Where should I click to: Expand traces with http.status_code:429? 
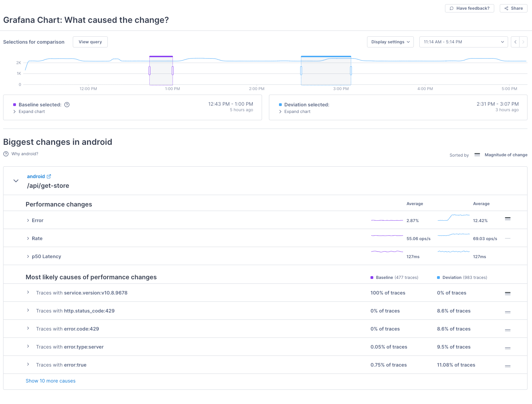tap(28, 310)
